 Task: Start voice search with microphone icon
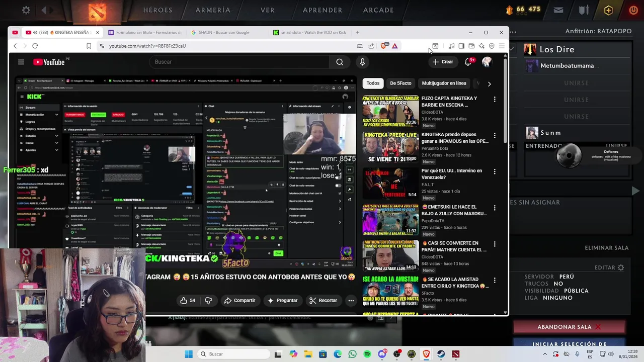point(362,62)
